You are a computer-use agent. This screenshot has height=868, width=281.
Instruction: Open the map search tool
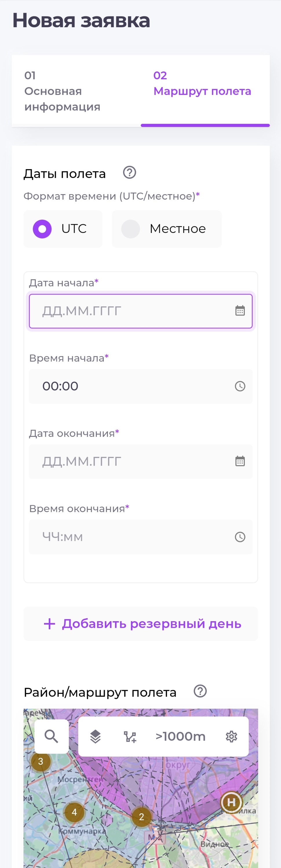pyautogui.click(x=51, y=736)
